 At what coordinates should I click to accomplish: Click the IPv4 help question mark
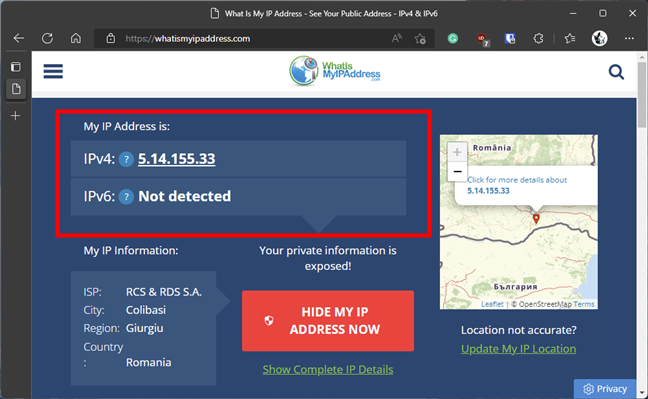[x=126, y=159]
